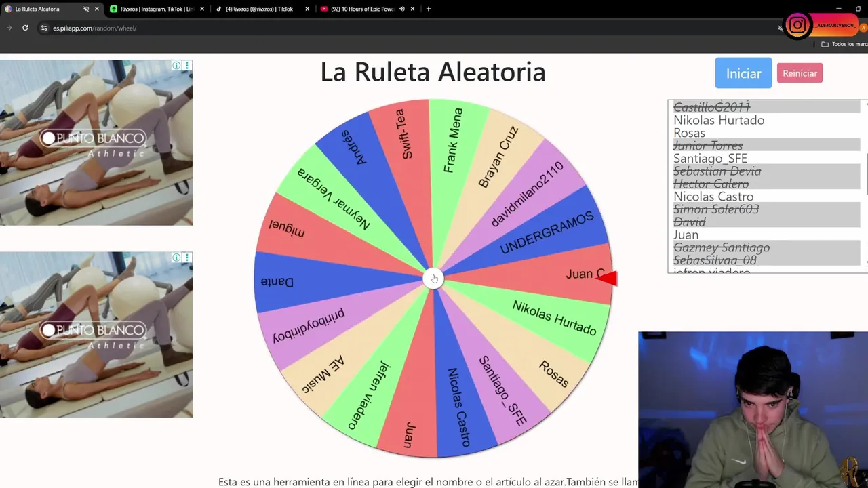Click the red pointer arrow on the wheel

pyautogui.click(x=607, y=278)
